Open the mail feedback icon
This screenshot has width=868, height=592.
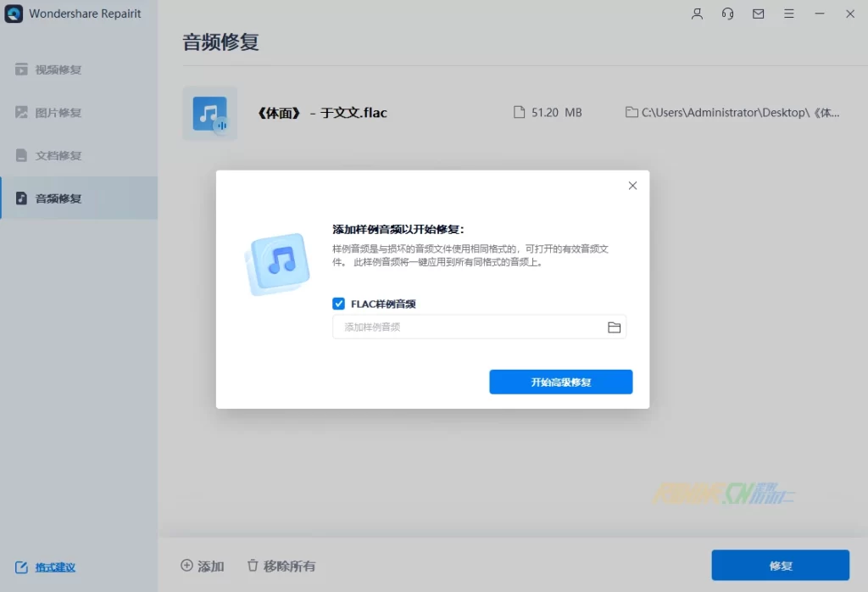[758, 14]
